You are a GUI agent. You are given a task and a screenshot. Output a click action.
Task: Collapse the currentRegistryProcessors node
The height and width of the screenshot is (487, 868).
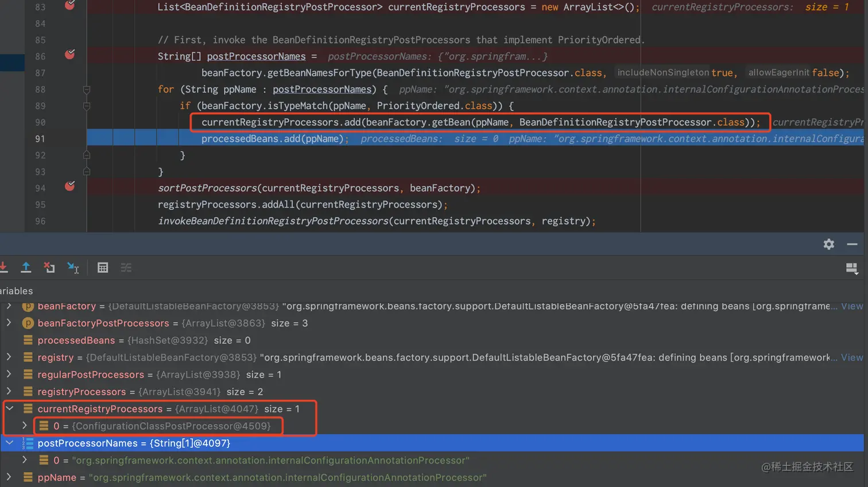(10, 409)
